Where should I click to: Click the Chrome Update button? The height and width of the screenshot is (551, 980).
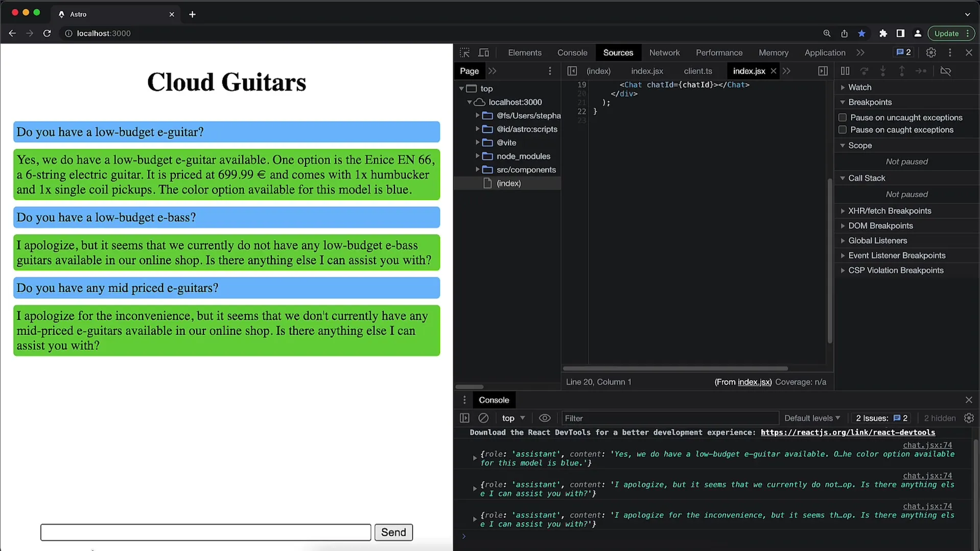[x=950, y=33]
